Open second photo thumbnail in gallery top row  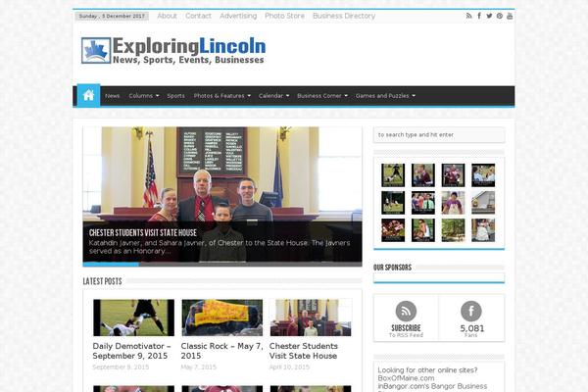(x=423, y=175)
